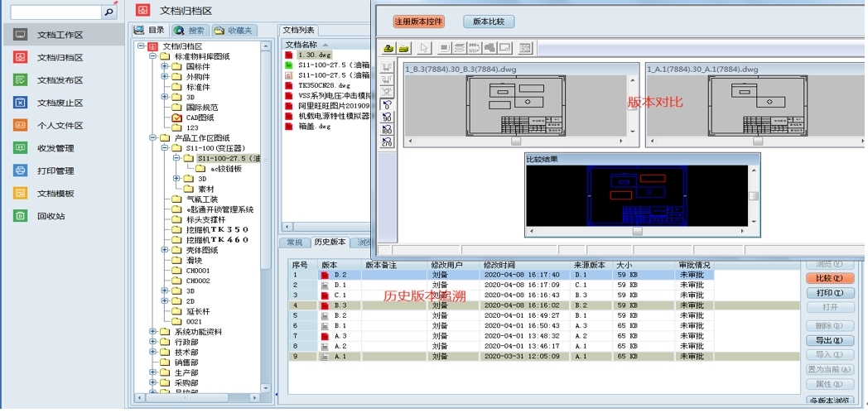The image size is (868, 413).
Task: Click the yellow open folder toolbar icon
Action: [x=404, y=48]
